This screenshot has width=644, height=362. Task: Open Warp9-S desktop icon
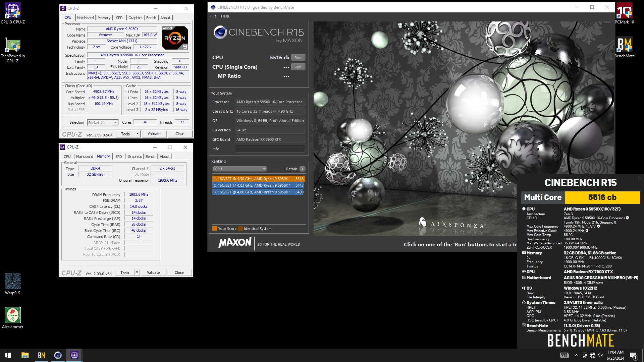pos(13,284)
